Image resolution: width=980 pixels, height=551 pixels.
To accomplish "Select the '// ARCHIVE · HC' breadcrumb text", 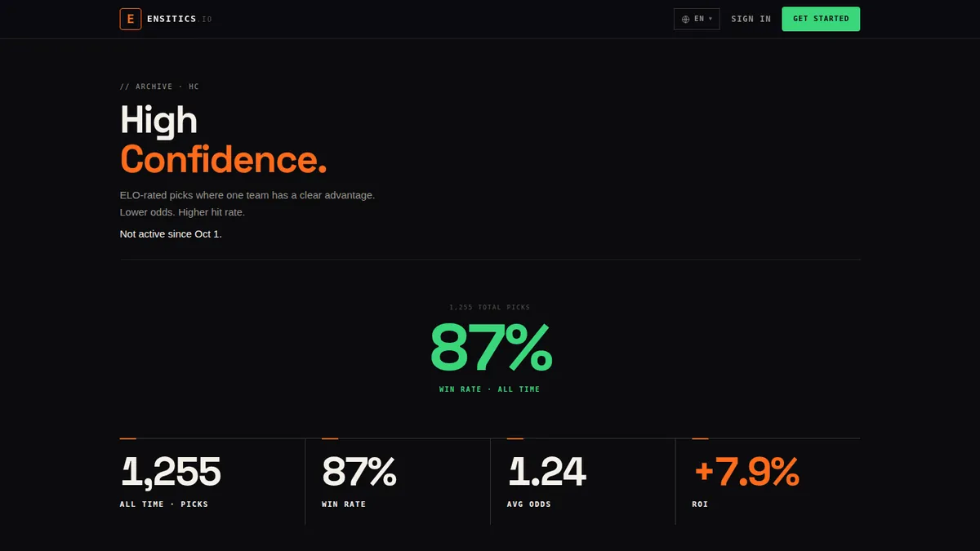I will (159, 87).
